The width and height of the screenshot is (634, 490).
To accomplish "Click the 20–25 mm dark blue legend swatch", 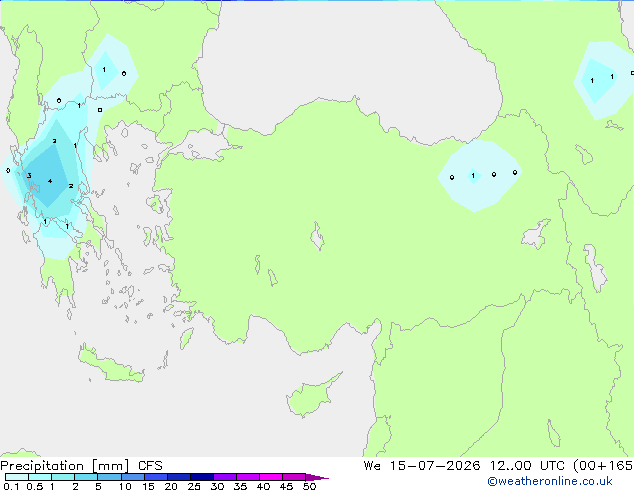I will pos(179,477).
